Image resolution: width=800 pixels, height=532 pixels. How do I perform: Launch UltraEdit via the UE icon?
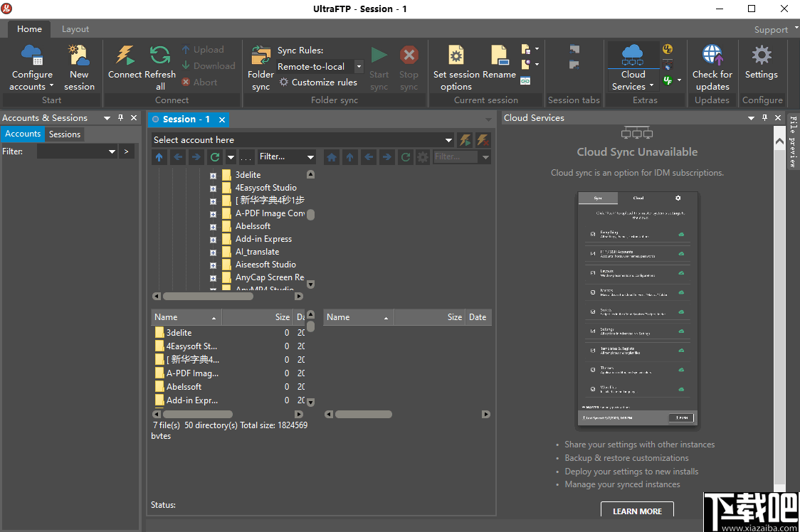point(668,50)
